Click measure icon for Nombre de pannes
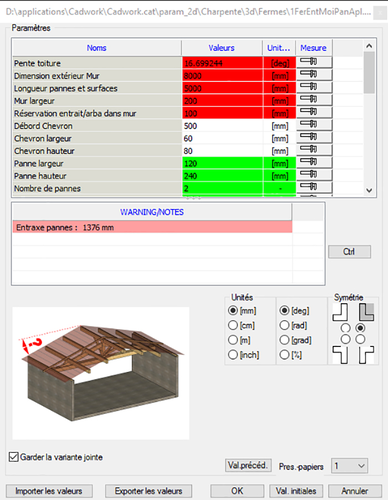The width and height of the screenshot is (388, 500). (x=314, y=187)
